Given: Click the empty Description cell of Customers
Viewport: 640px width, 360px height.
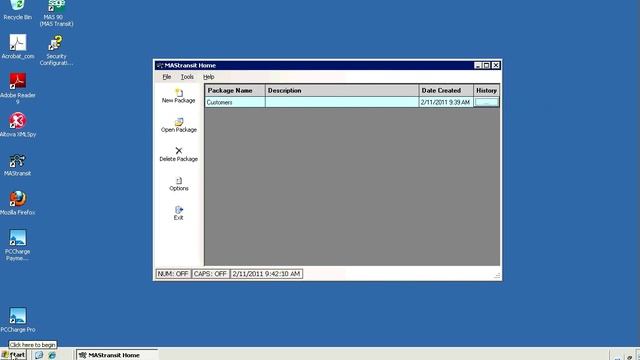Looking at the screenshot, I should (342, 102).
